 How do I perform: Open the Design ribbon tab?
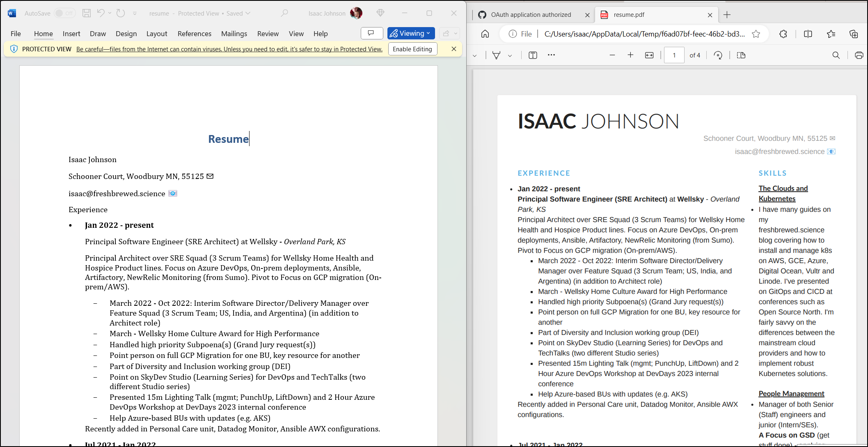pyautogui.click(x=126, y=34)
